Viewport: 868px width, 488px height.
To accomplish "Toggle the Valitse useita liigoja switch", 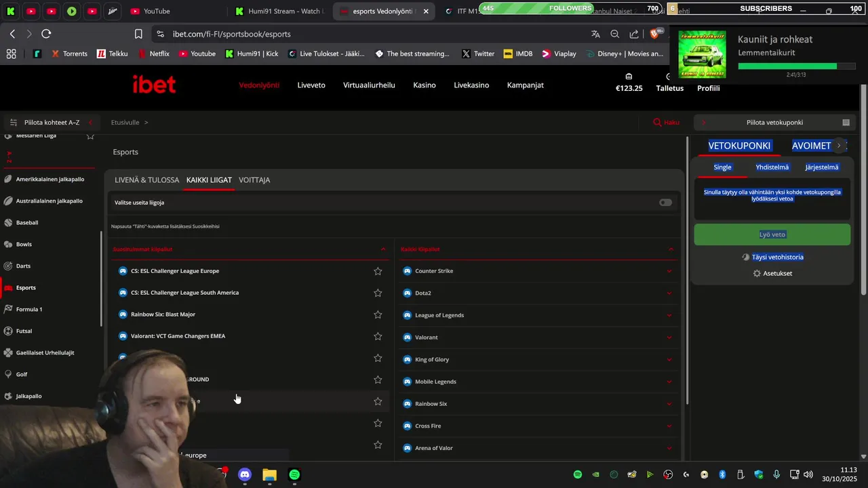I will (665, 203).
